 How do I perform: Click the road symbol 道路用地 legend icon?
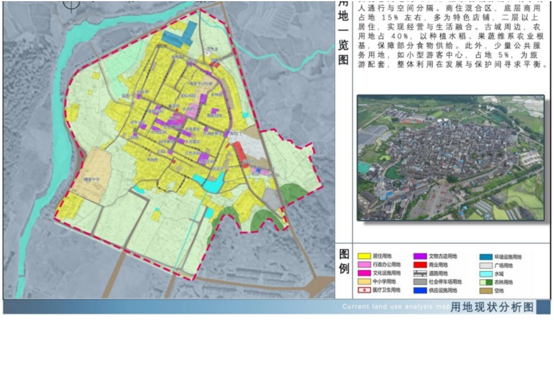click(420, 273)
